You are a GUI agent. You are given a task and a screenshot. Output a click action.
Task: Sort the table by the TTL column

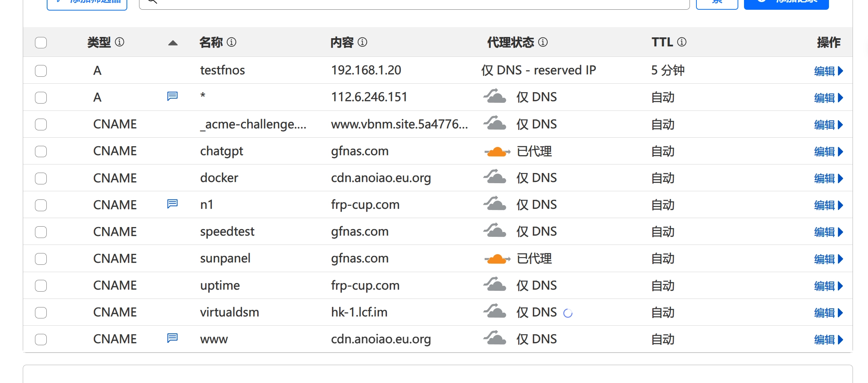click(662, 42)
